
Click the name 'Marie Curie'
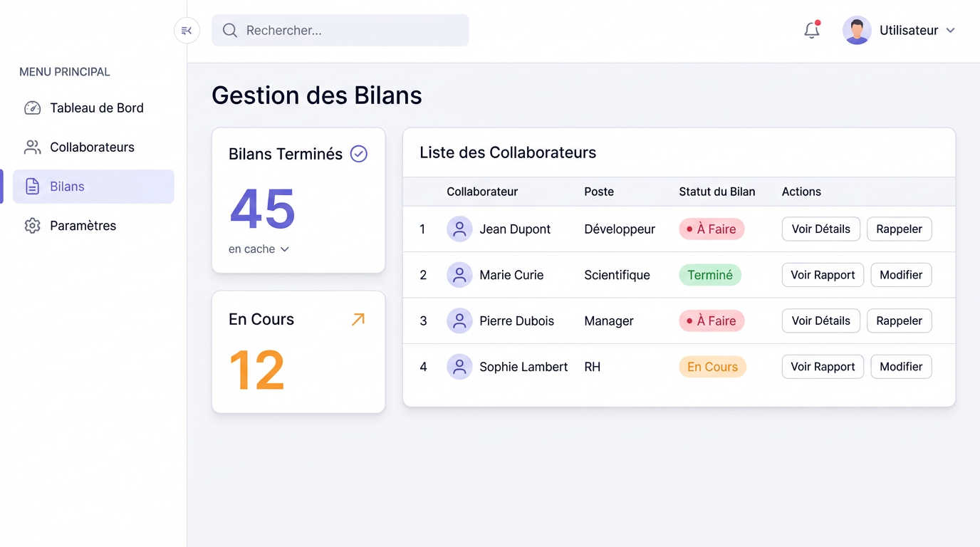(x=511, y=275)
